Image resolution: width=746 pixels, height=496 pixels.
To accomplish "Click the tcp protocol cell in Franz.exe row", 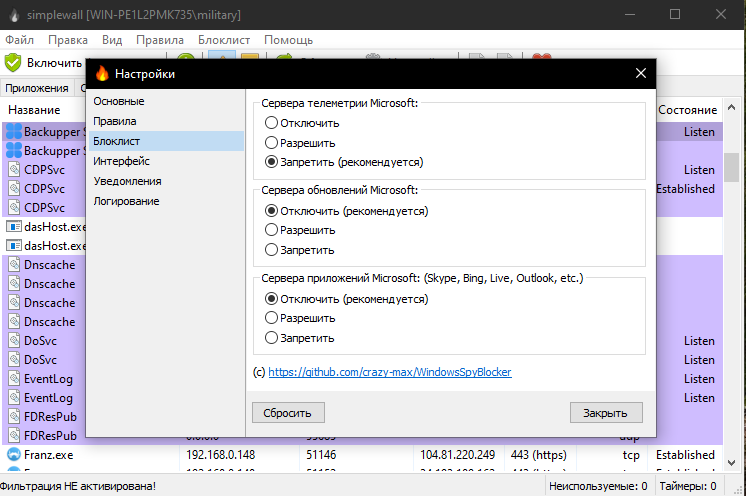I will (631, 455).
